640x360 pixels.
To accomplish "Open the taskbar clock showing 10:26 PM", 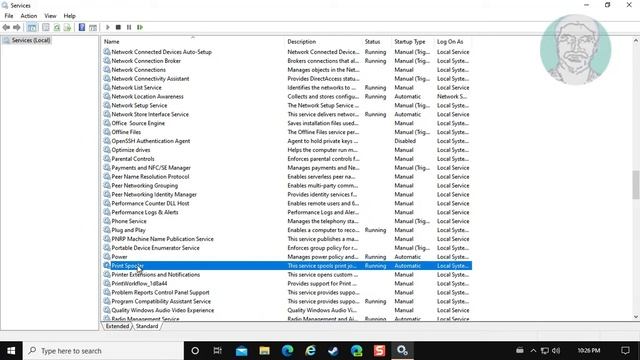I will pos(589,351).
